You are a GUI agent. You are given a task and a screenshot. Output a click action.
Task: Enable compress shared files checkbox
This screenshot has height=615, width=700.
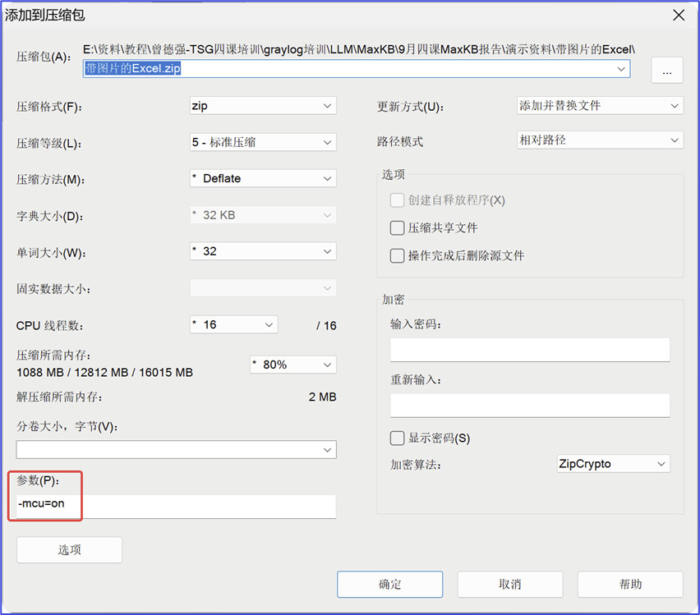tap(398, 228)
